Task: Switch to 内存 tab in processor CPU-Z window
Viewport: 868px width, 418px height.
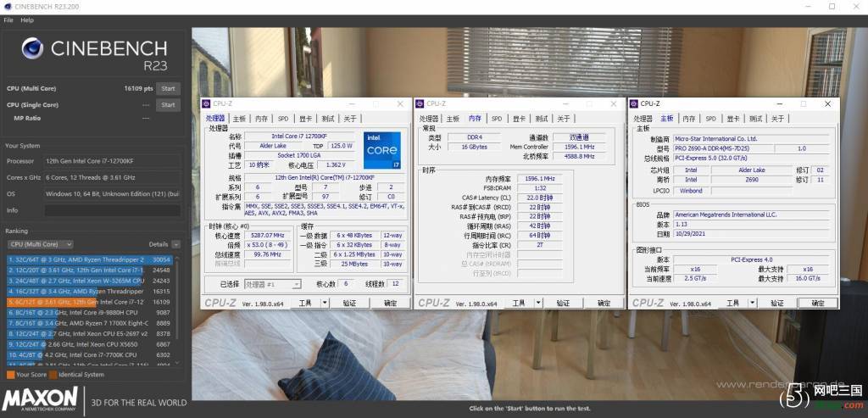Action: pyautogui.click(x=261, y=119)
